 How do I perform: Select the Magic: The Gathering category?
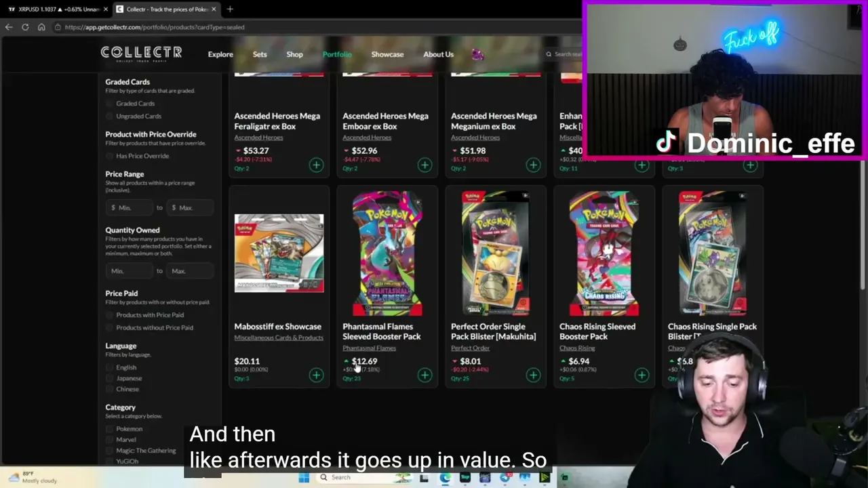pos(110,451)
